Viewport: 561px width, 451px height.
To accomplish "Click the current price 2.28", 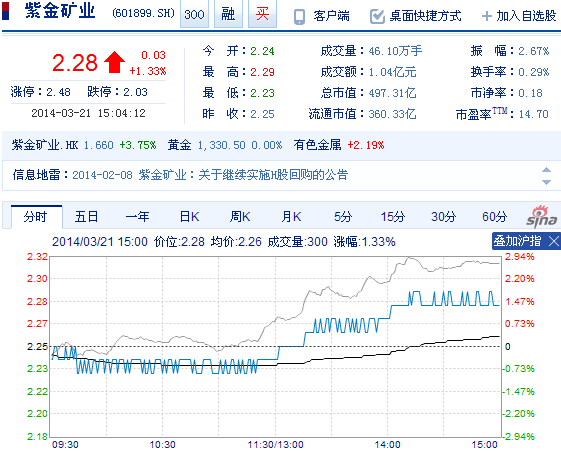I will [75, 63].
